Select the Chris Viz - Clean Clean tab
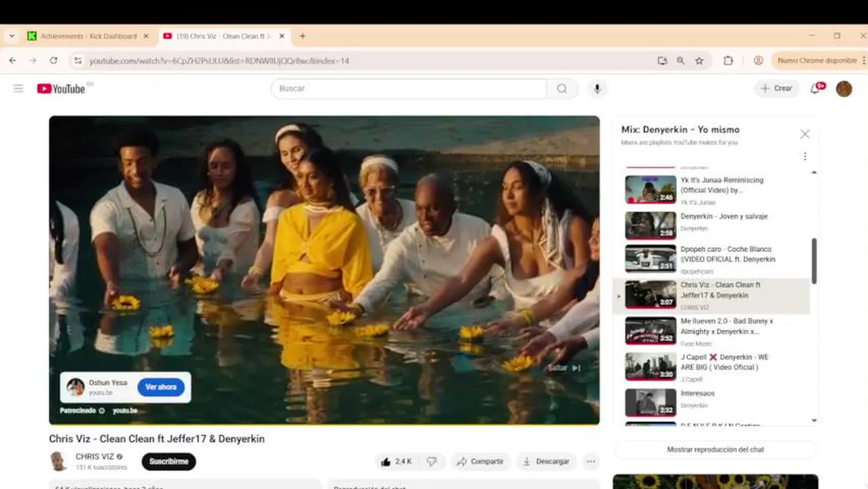This screenshot has width=868, height=489. [223, 36]
